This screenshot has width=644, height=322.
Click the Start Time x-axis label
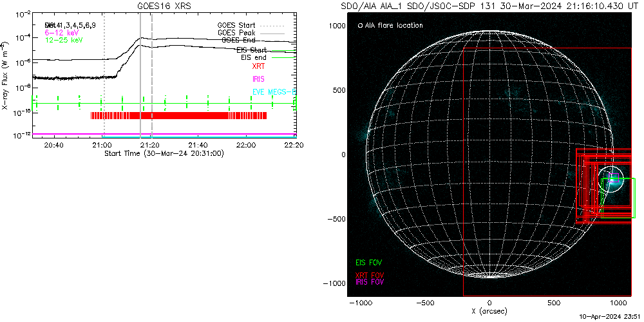164,153
